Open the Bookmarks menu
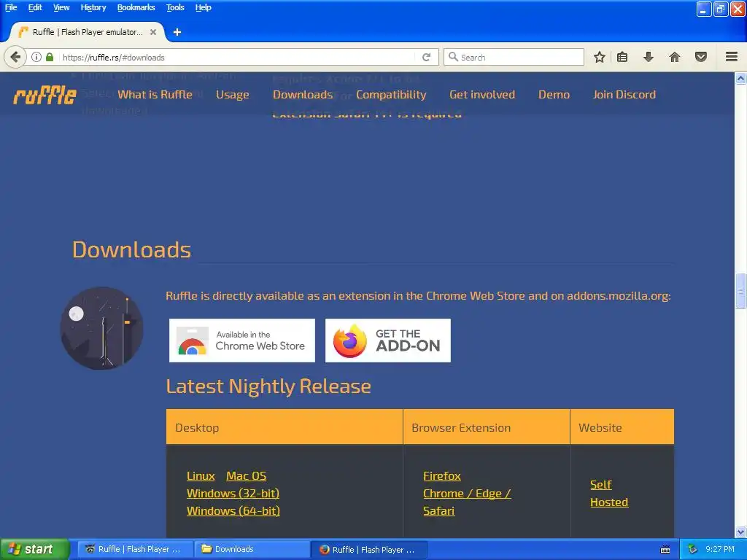Image resolution: width=747 pixels, height=560 pixels. (136, 7)
